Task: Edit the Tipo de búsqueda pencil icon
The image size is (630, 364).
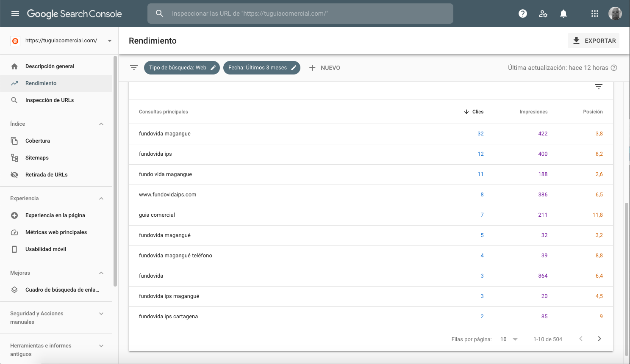Action: (x=213, y=68)
